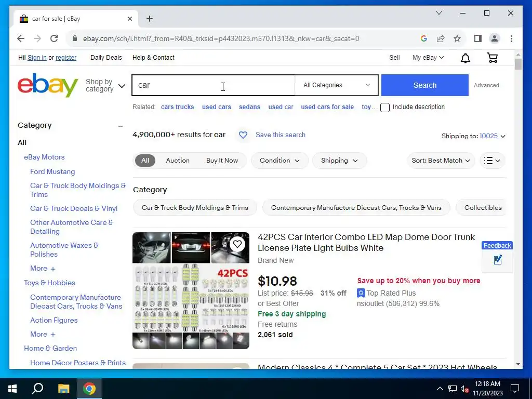Open 42PCS LED bulbs product thumbnail
The image size is (532, 399).
pyautogui.click(x=191, y=291)
